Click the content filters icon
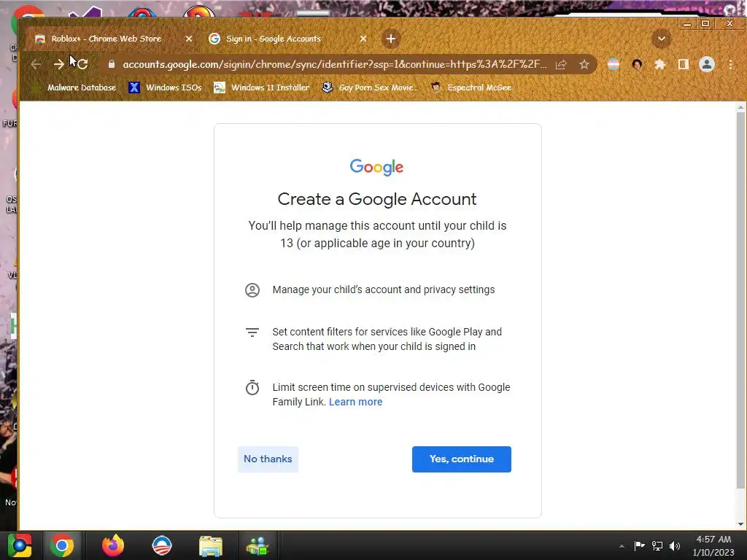 [x=252, y=332]
